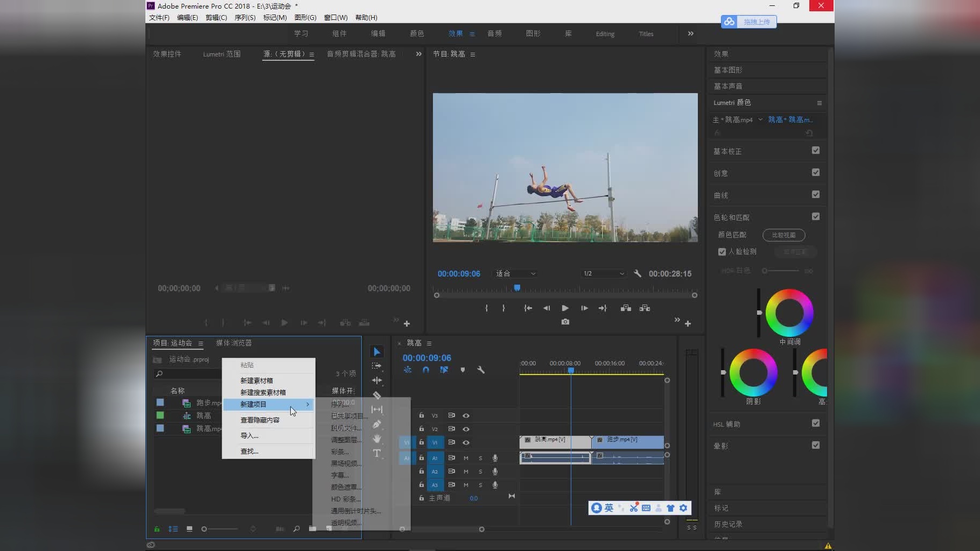Viewport: 980px width, 551px height.
Task: Expand workspace overflow chevrons
Action: click(x=691, y=33)
